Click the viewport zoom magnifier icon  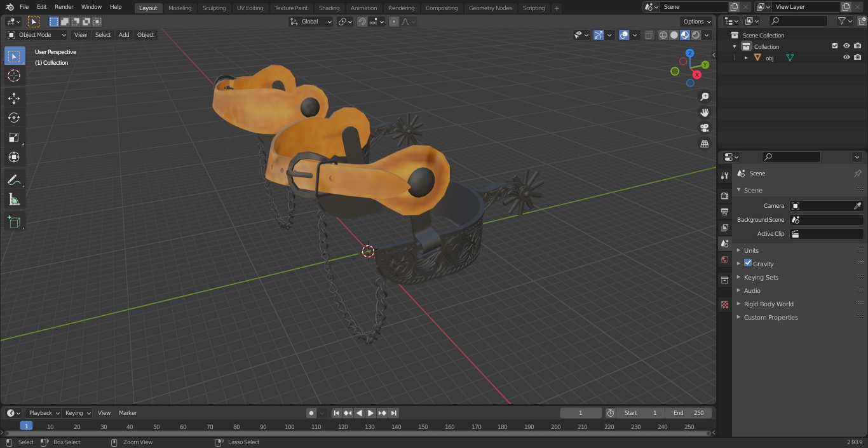704,97
